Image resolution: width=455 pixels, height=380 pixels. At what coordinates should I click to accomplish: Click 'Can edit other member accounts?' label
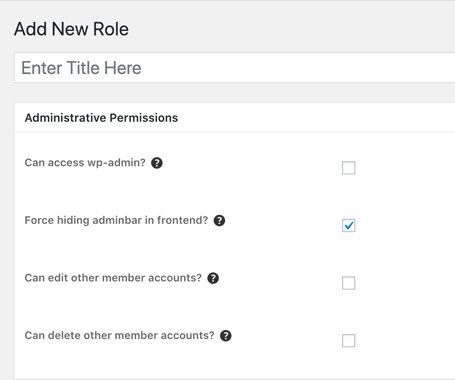tap(113, 278)
